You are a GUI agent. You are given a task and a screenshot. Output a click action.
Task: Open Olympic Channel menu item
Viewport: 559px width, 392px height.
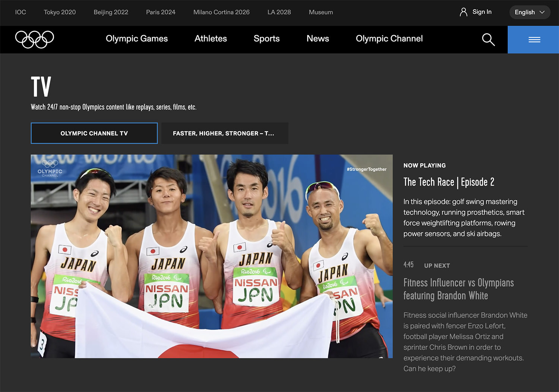point(389,39)
